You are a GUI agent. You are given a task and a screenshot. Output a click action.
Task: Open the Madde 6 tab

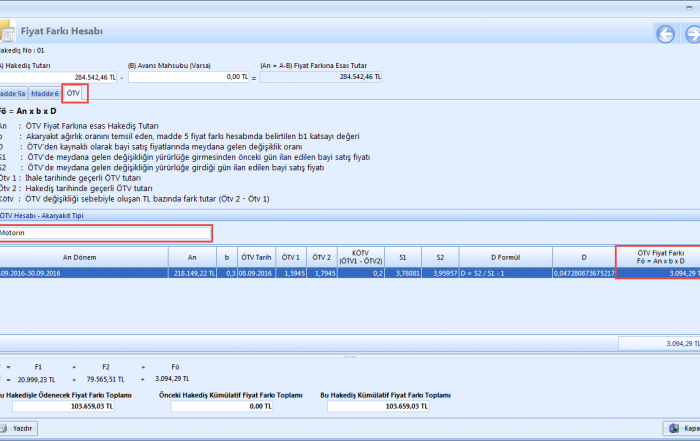[x=44, y=93]
